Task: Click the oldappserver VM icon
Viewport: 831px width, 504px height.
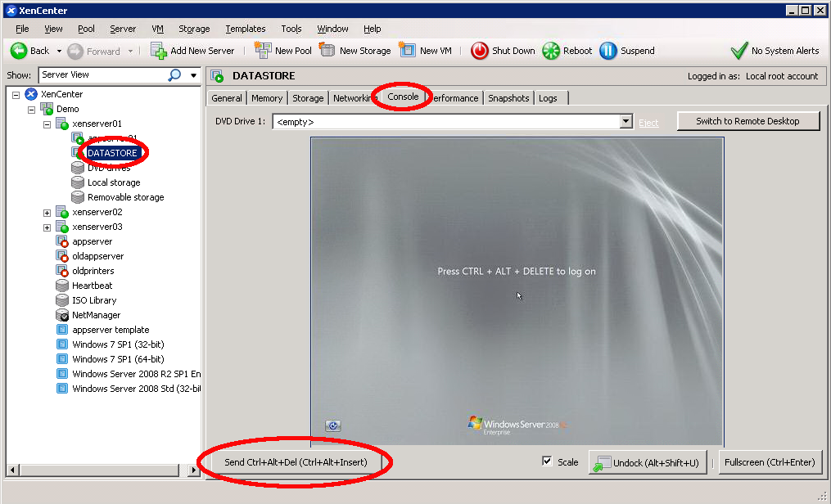Action: [x=62, y=256]
